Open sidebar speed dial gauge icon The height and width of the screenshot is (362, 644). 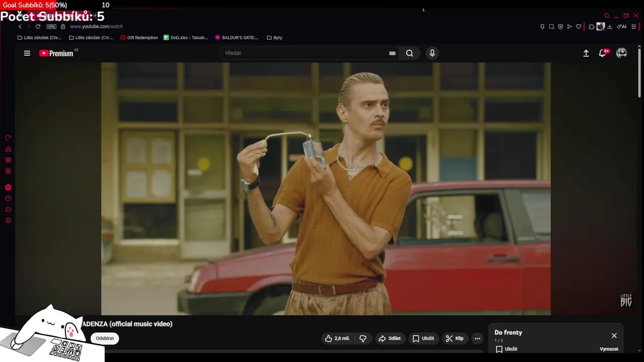(x=8, y=138)
